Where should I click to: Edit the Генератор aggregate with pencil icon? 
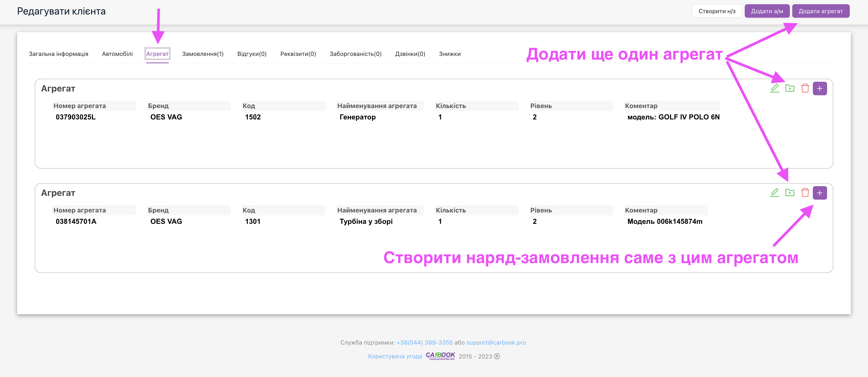click(775, 89)
